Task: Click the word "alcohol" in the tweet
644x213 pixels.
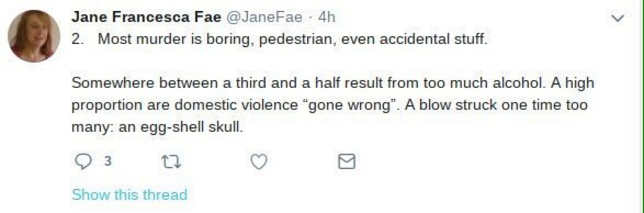Action: click(517, 83)
